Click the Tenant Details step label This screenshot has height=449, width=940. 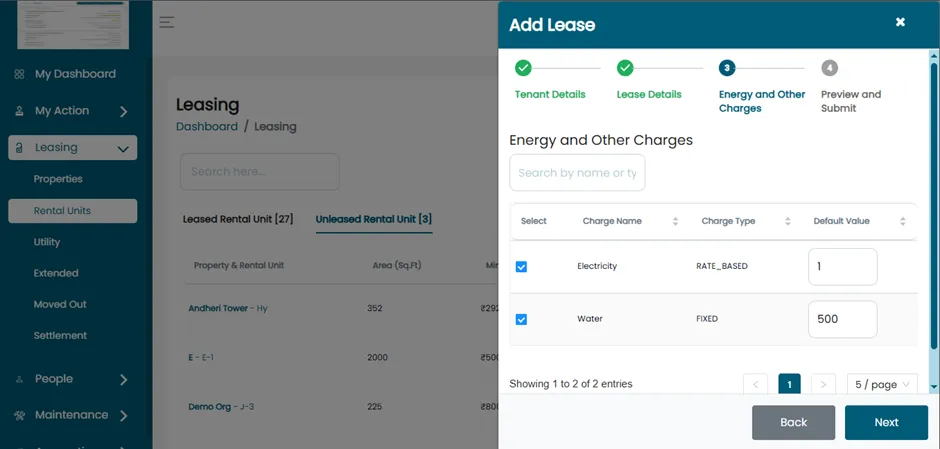click(550, 95)
